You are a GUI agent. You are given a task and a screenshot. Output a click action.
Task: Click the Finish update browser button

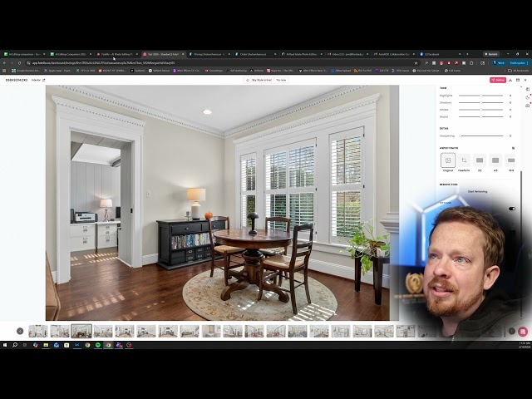click(x=517, y=63)
